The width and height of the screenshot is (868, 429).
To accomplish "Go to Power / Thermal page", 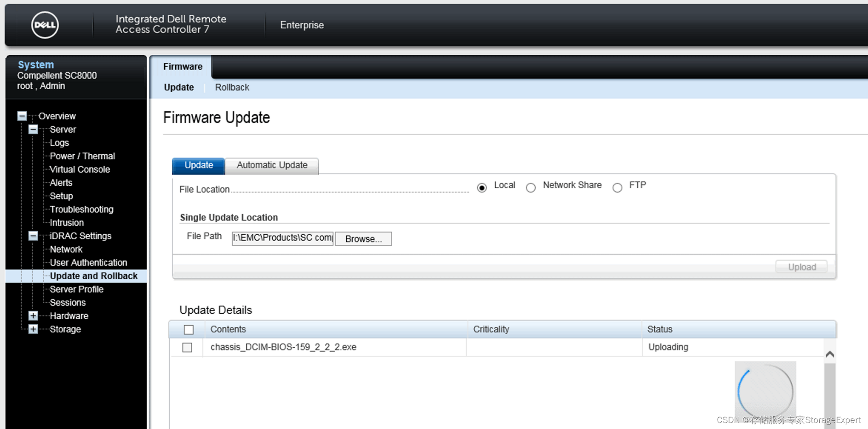I will [82, 156].
